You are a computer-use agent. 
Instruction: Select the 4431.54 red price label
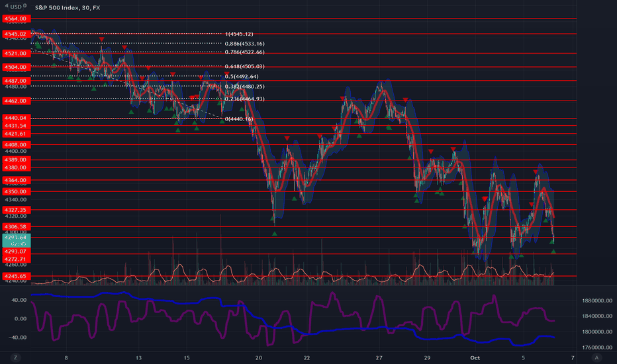(x=16, y=126)
